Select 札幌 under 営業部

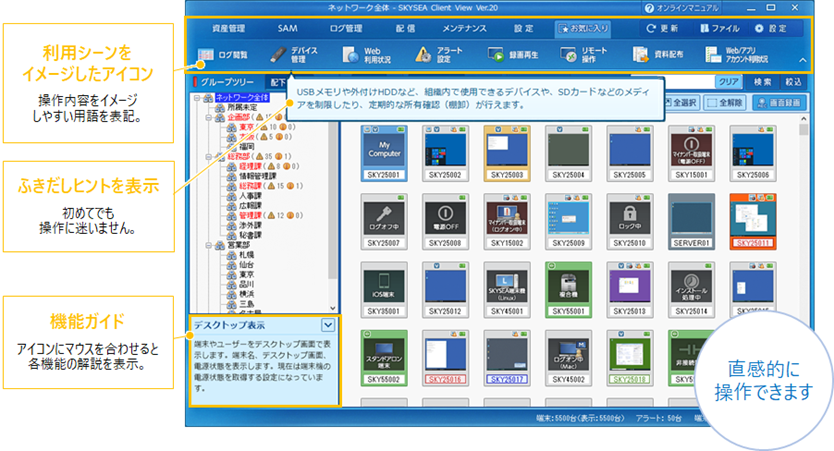(247, 255)
